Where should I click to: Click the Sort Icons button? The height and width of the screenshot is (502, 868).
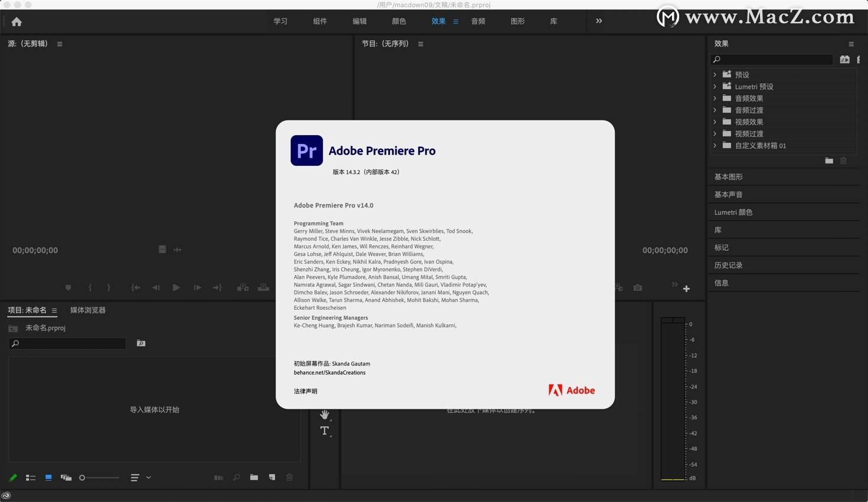(x=135, y=478)
